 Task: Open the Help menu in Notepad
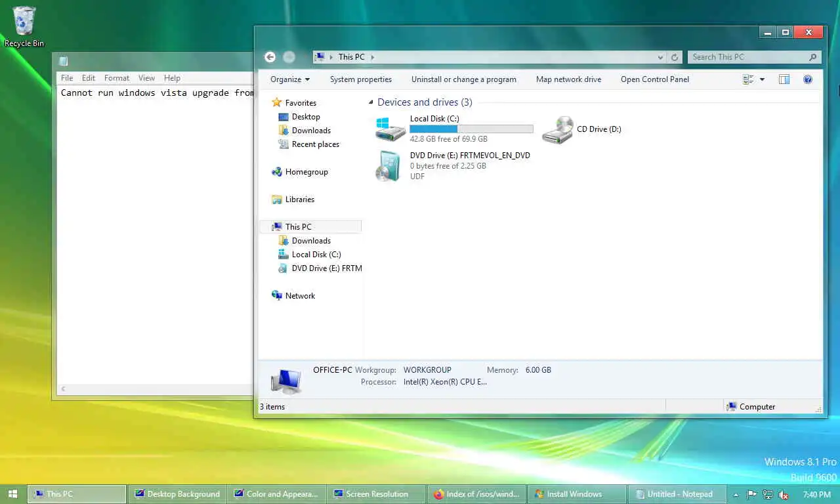click(172, 78)
